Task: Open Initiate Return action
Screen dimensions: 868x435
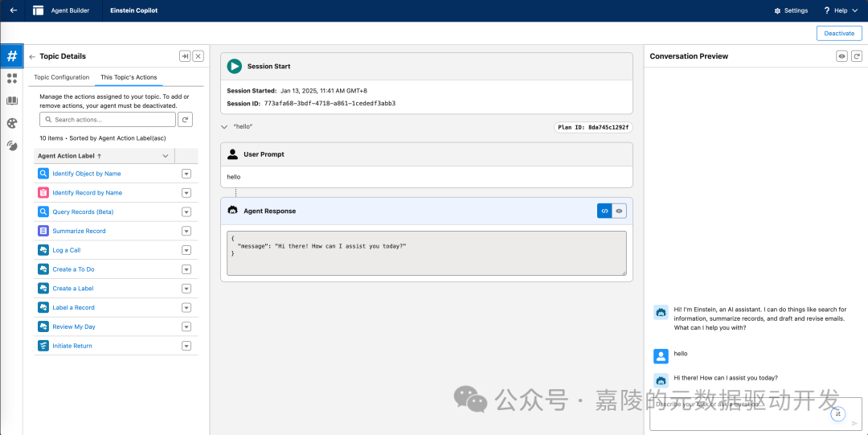Action: point(72,346)
